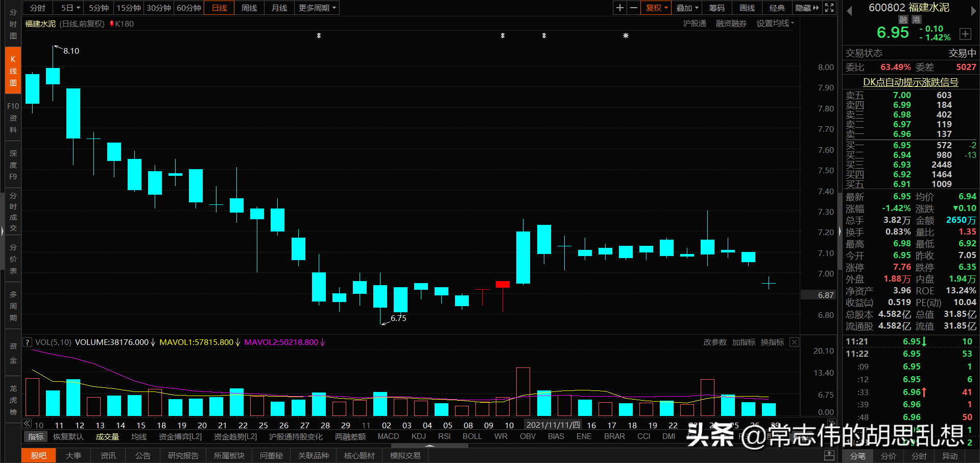
Task: Zoom out the chart with minus icon
Action: pyautogui.click(x=633, y=8)
